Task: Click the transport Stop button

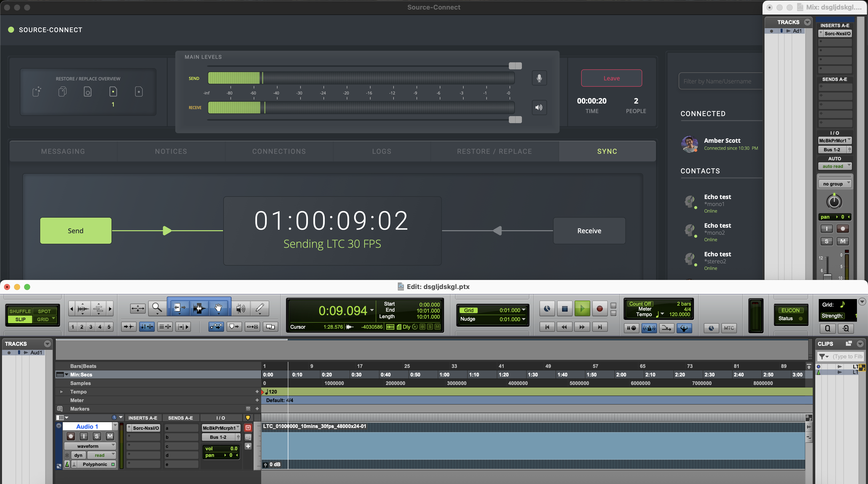Action: pyautogui.click(x=565, y=308)
